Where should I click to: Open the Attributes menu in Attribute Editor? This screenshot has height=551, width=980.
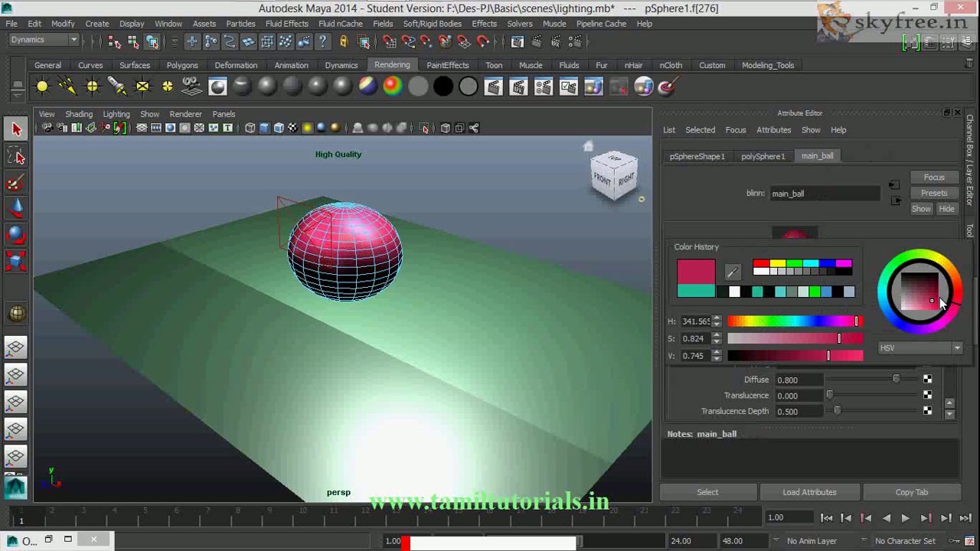point(773,130)
